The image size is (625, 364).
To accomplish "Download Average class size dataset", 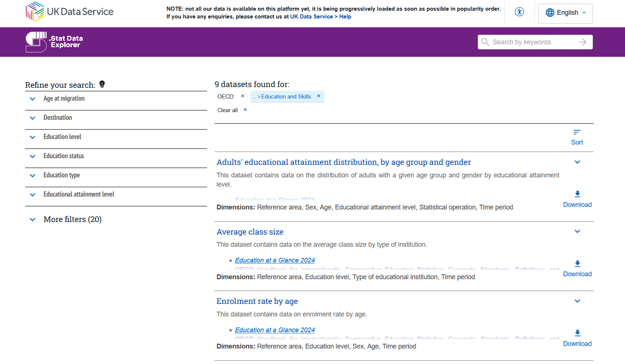I will [x=577, y=268].
